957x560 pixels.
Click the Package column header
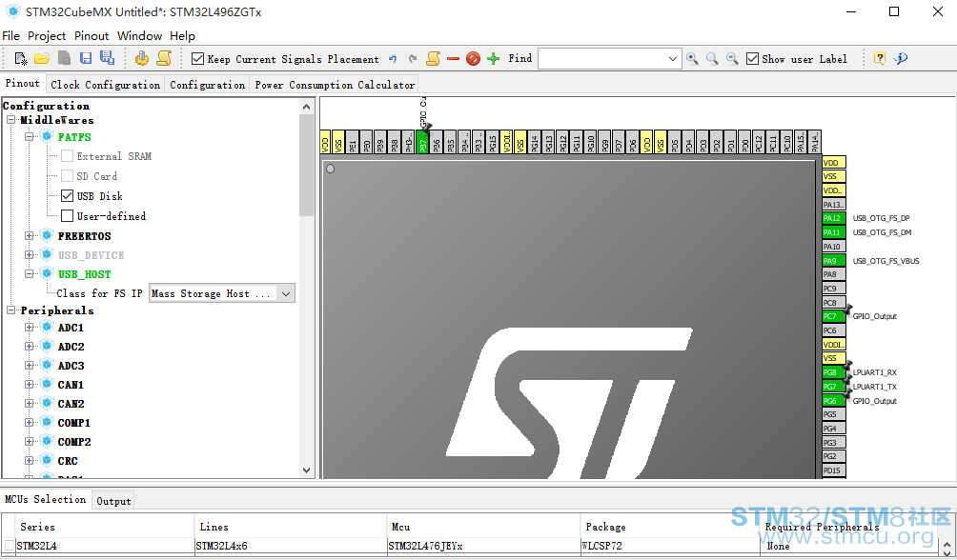click(x=669, y=527)
